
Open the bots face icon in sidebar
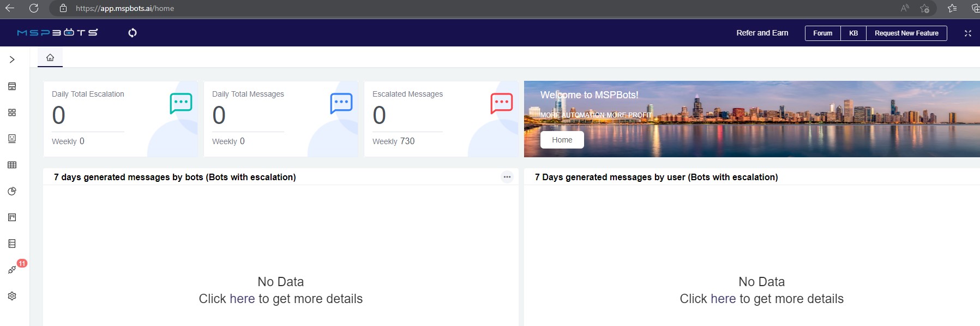[x=12, y=139]
